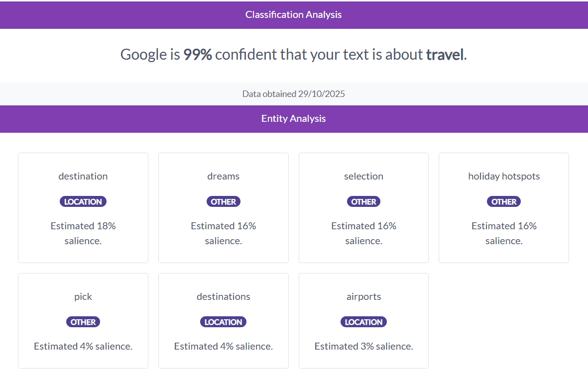Select the airports entity card title

click(x=363, y=296)
